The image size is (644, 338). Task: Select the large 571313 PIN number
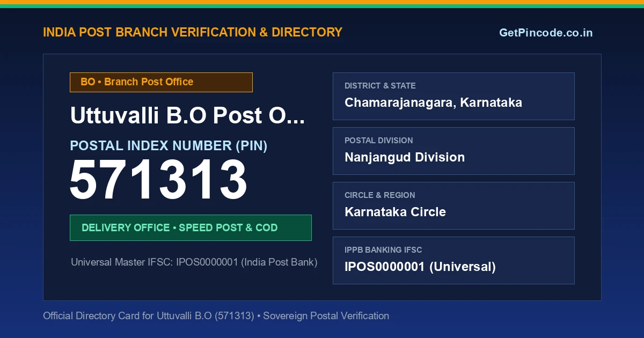pyautogui.click(x=159, y=180)
